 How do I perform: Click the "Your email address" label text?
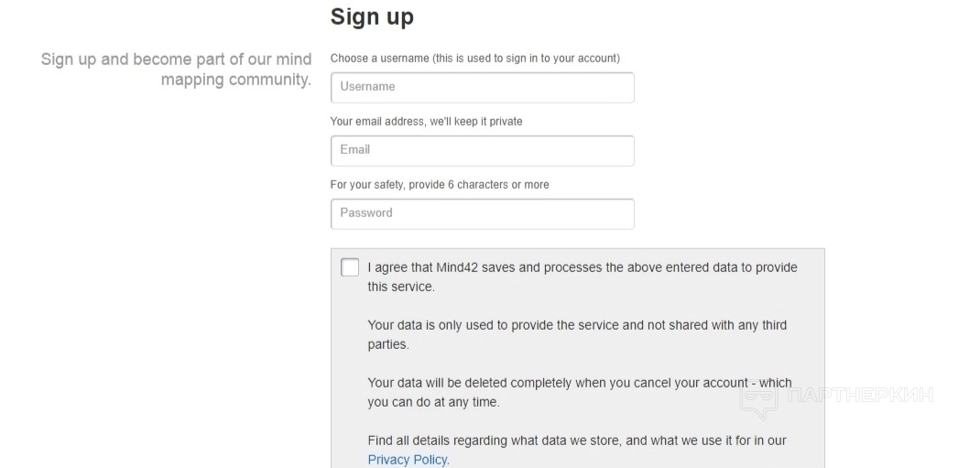point(426,121)
